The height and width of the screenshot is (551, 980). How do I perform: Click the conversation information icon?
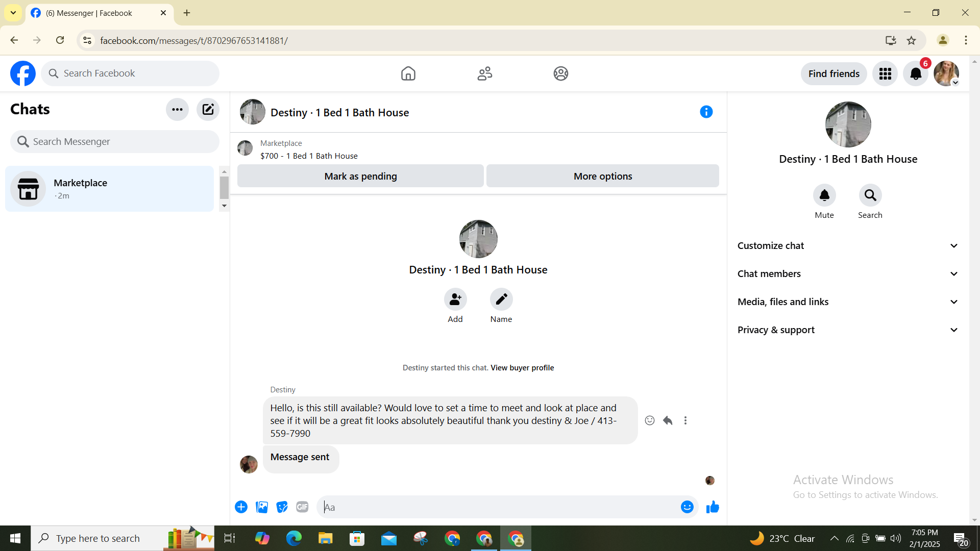tap(706, 112)
